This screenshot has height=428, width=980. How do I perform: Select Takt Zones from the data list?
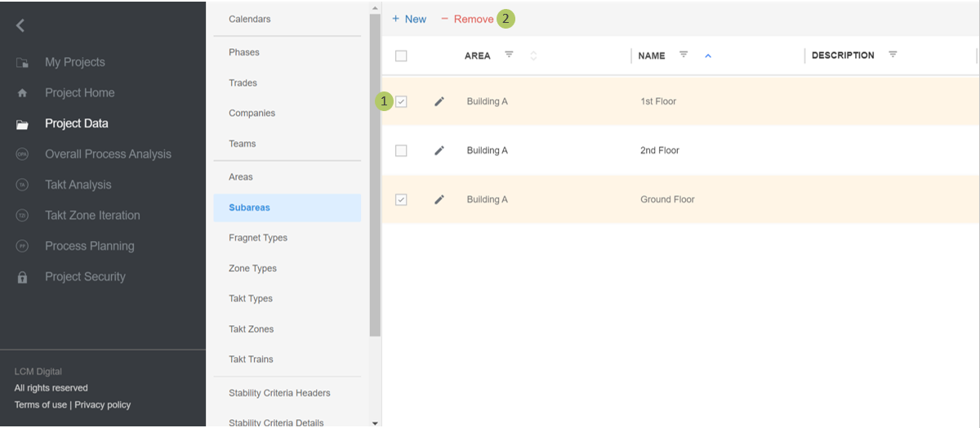(251, 329)
